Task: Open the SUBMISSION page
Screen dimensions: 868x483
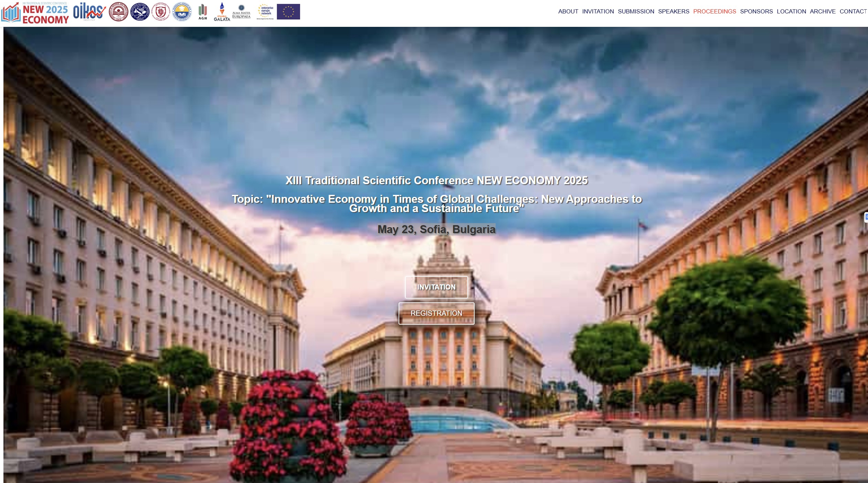Action: click(636, 11)
